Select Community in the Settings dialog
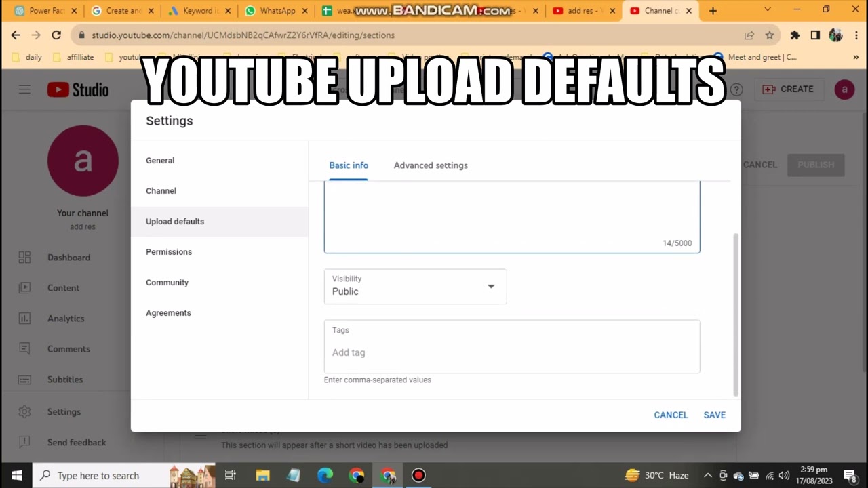The image size is (868, 488). click(219, 283)
